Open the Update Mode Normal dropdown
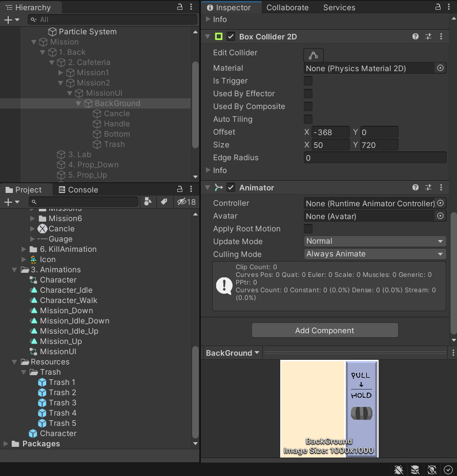This screenshot has width=457, height=476. coord(375,242)
